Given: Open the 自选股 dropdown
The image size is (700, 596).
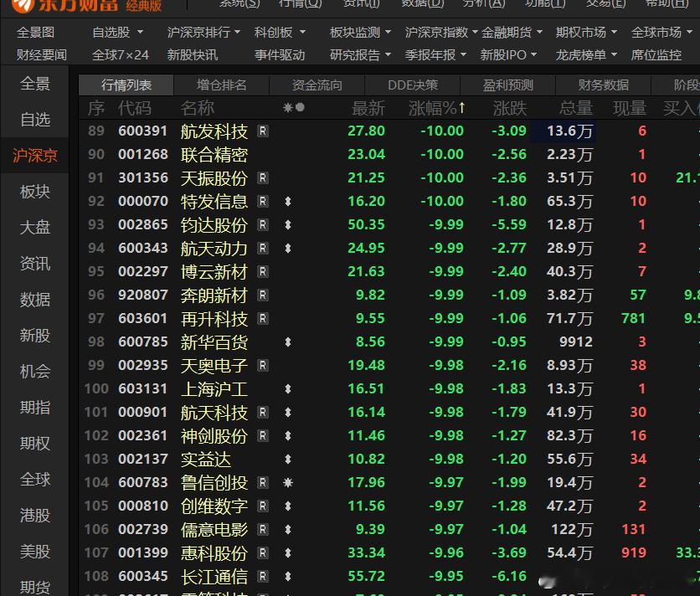Looking at the screenshot, I should point(118,32).
